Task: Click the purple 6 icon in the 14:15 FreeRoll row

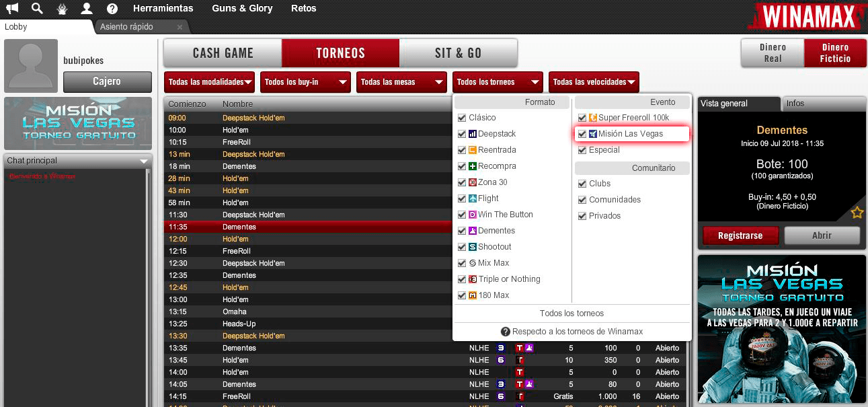Action: [x=501, y=396]
